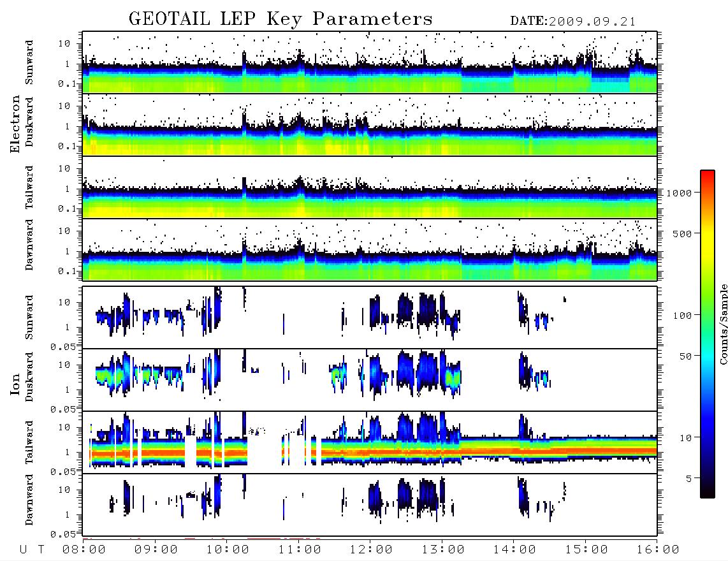Image resolution: width=728 pixels, height=561 pixels.
Task: Click the 500 value on the color scale
Action: coord(682,233)
